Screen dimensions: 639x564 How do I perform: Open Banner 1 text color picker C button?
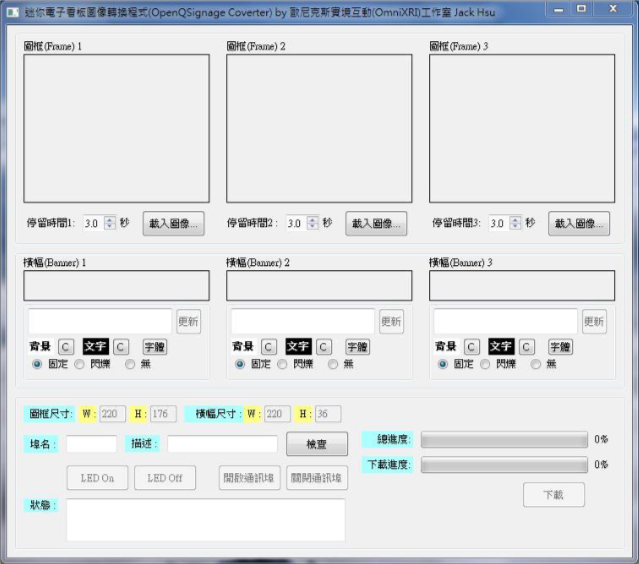pos(121,347)
